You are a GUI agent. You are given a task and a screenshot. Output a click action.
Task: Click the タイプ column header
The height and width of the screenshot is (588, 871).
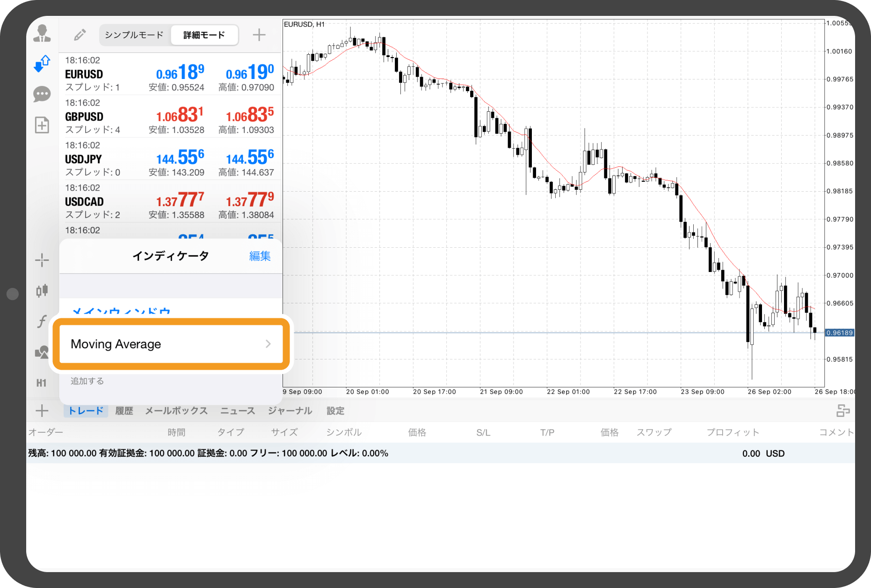click(231, 432)
